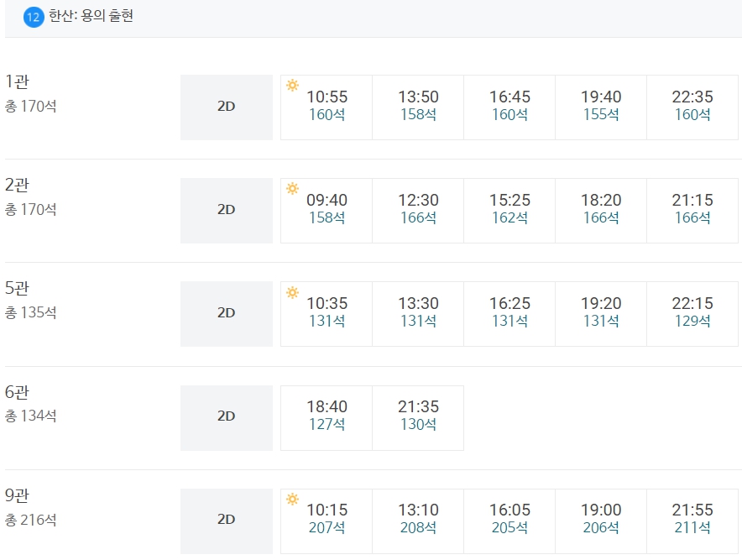Pick the 18:40 showtime in 6관

(x=327, y=417)
